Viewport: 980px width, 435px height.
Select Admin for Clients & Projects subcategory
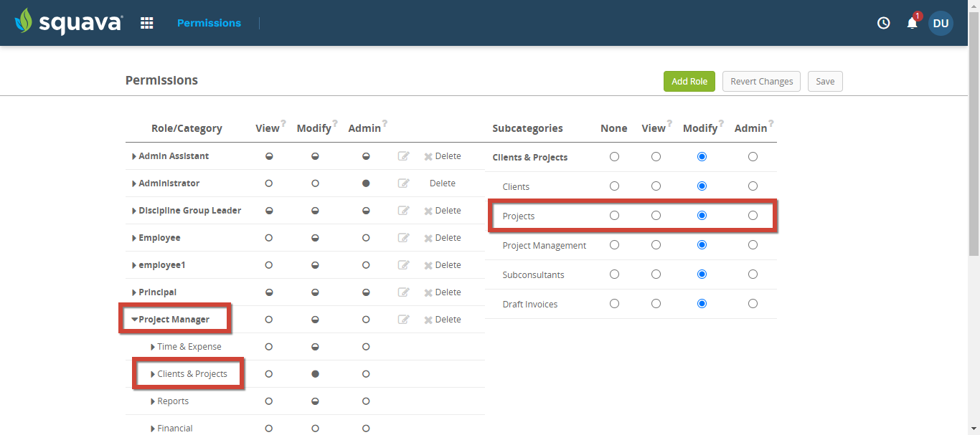(x=753, y=156)
